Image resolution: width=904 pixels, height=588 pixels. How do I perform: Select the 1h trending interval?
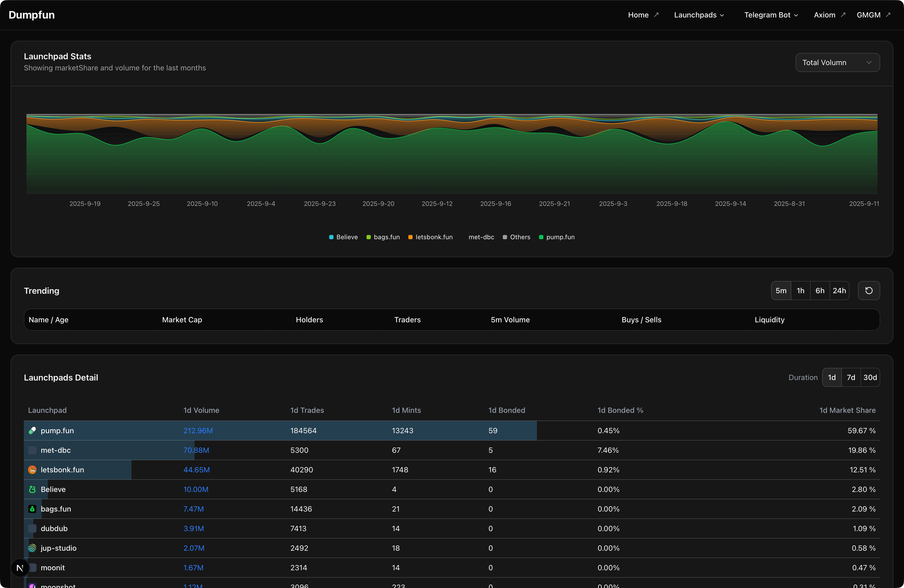coord(800,291)
